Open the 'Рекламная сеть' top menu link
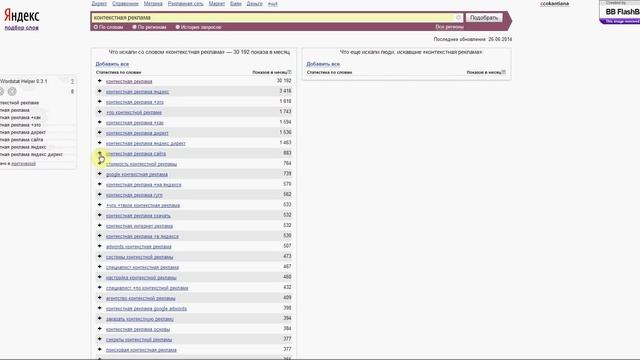The width and height of the screenshot is (640, 360). coord(186,4)
